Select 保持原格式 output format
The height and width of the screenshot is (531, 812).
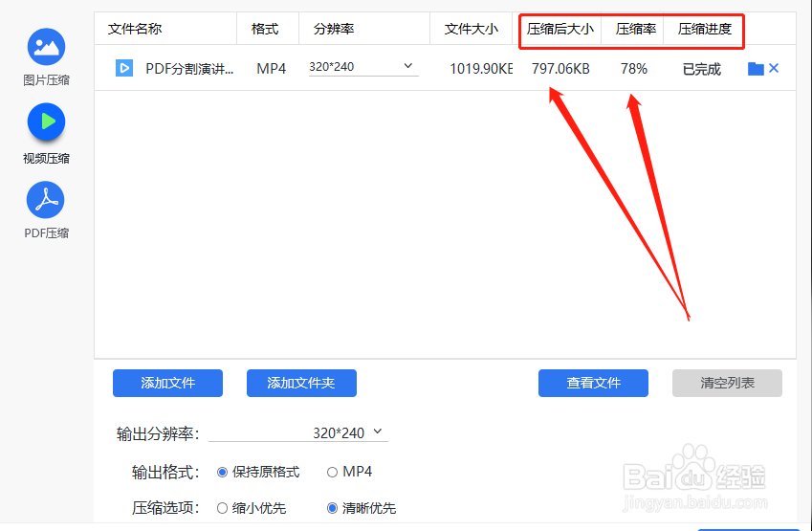(x=258, y=472)
